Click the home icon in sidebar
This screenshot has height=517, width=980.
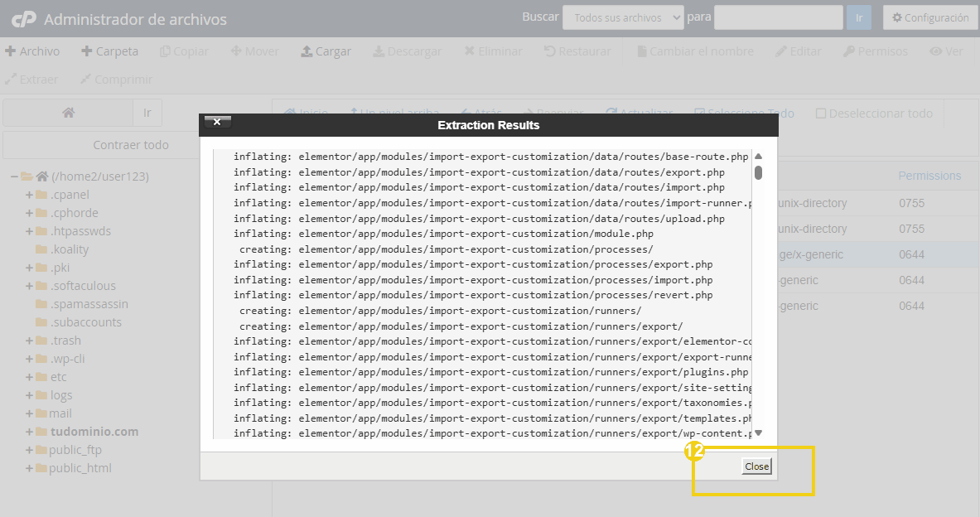pos(68,113)
